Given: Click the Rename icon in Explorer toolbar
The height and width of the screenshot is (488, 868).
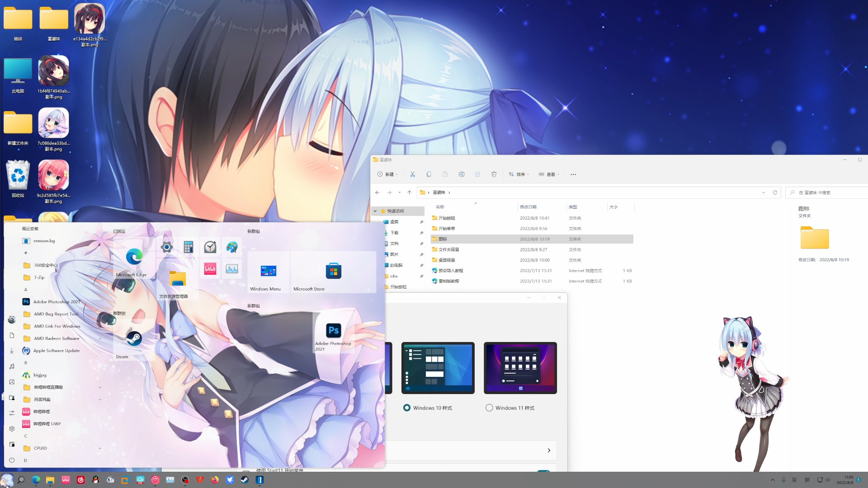Looking at the screenshot, I should coord(461,174).
